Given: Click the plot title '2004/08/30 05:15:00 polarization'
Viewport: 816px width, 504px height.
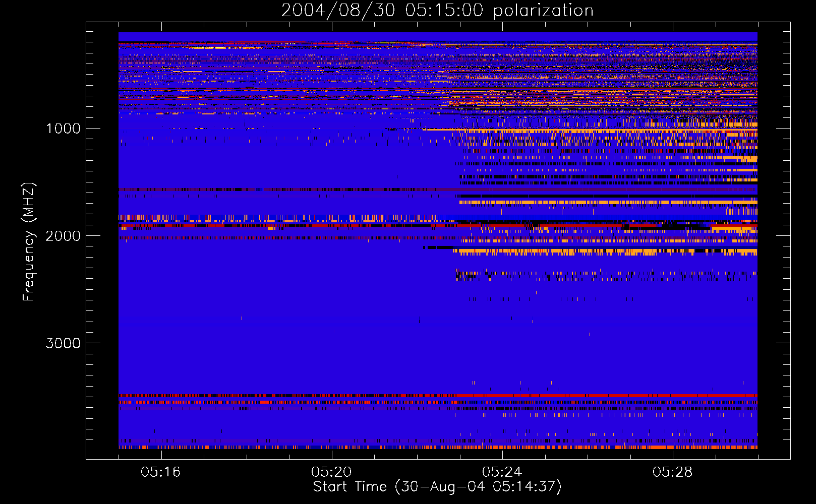Looking at the screenshot, I should 437,11.
